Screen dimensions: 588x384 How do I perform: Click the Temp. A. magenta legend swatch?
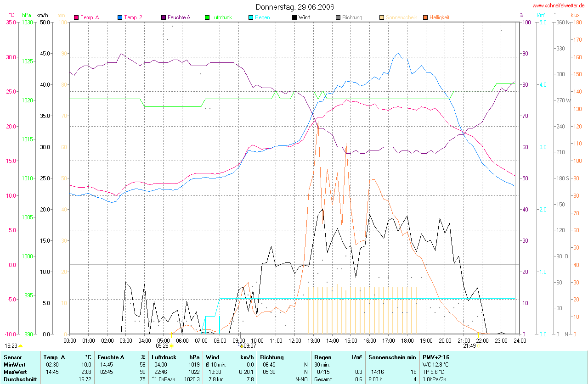tap(76, 17)
